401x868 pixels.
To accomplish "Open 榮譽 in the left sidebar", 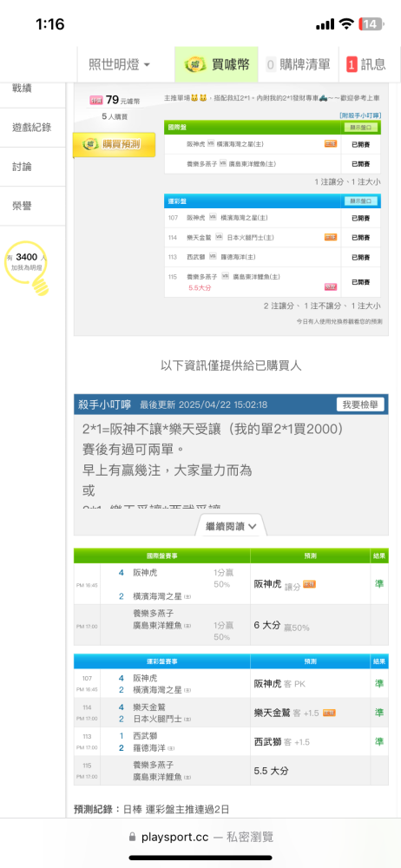I will click(x=22, y=206).
